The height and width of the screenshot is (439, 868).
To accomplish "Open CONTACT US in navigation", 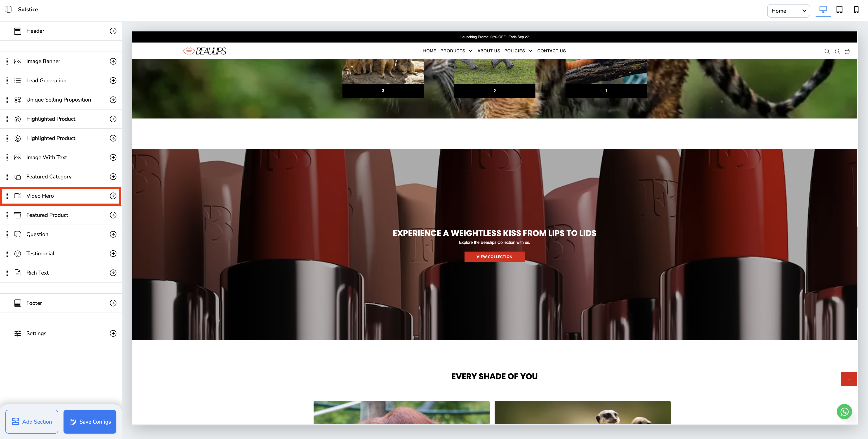I will pyautogui.click(x=551, y=51).
